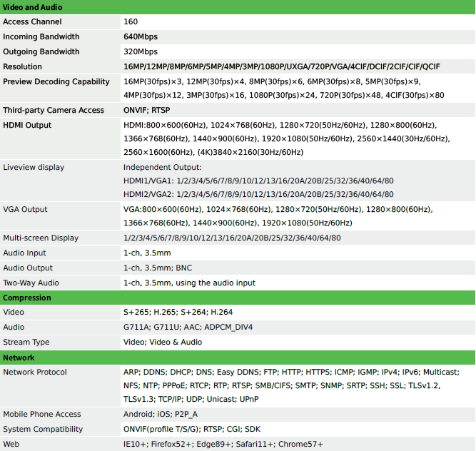Click the 'Audio Output' label
Viewport: 476px width, 451px height.
click(28, 268)
